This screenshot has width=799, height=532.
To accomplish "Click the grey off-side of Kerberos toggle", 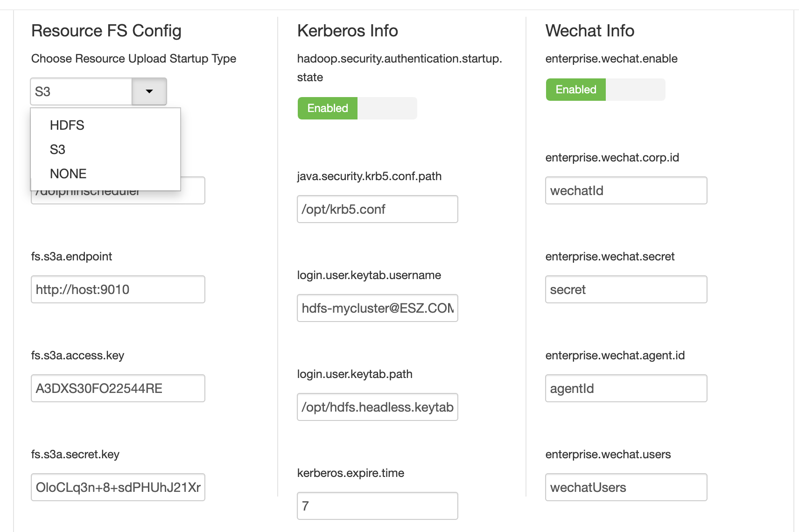I will coord(387,108).
